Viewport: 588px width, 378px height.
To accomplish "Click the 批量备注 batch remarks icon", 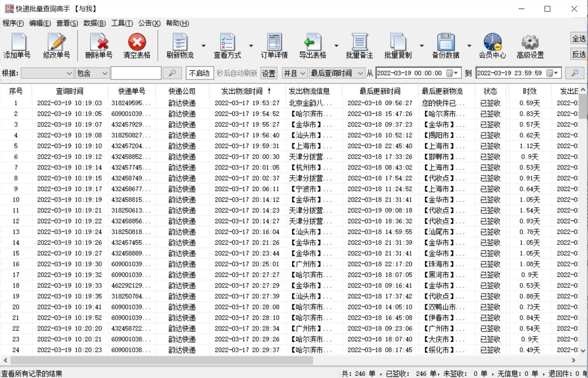I will click(x=360, y=45).
